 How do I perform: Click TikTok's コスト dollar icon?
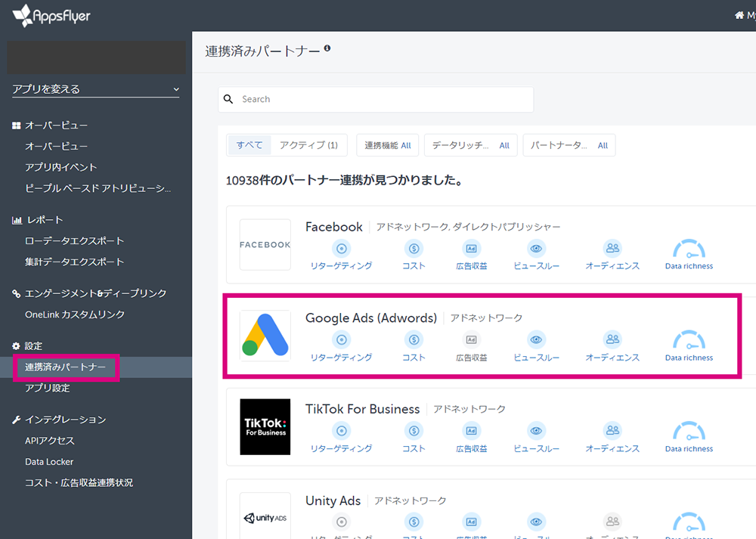pyautogui.click(x=414, y=431)
